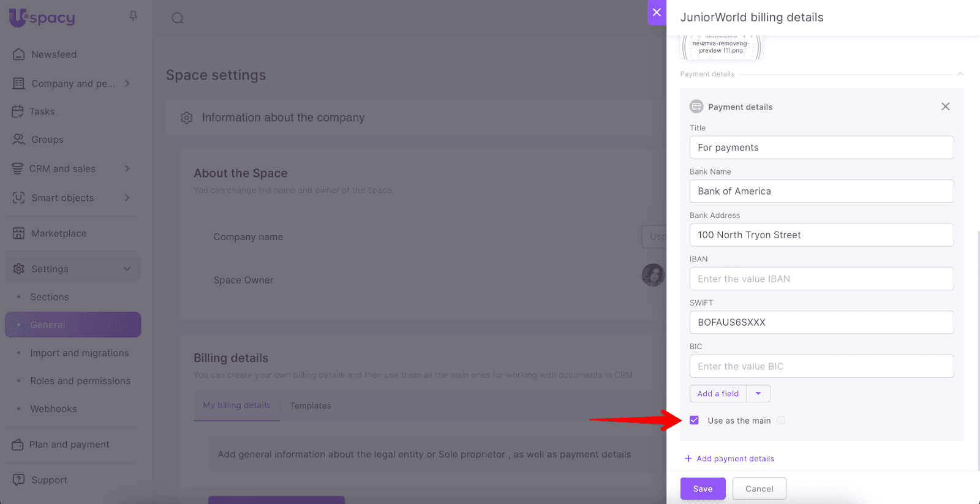Open search with the magnifier icon
The width and height of the screenshot is (980, 504).
tap(178, 18)
